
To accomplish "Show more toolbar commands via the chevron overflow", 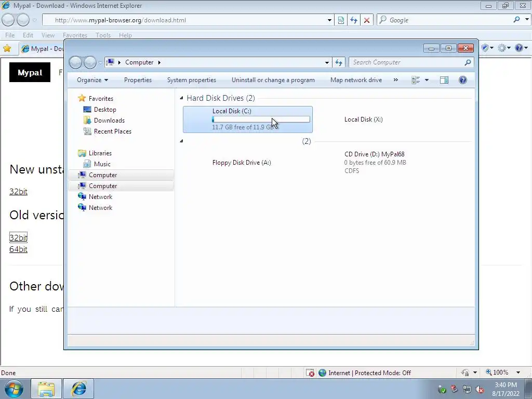I will coord(395,80).
